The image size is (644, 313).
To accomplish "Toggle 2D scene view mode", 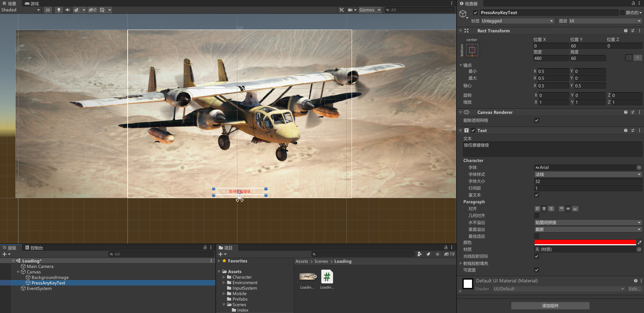I will coord(48,10).
